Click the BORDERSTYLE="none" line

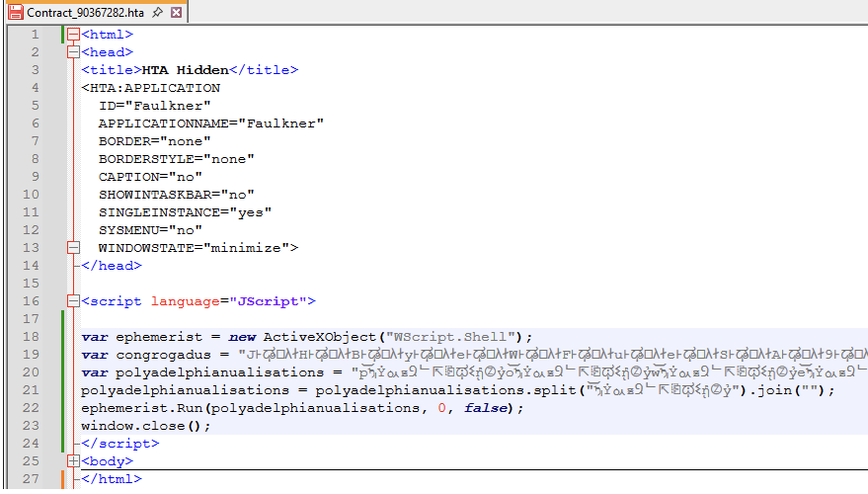click(x=176, y=159)
